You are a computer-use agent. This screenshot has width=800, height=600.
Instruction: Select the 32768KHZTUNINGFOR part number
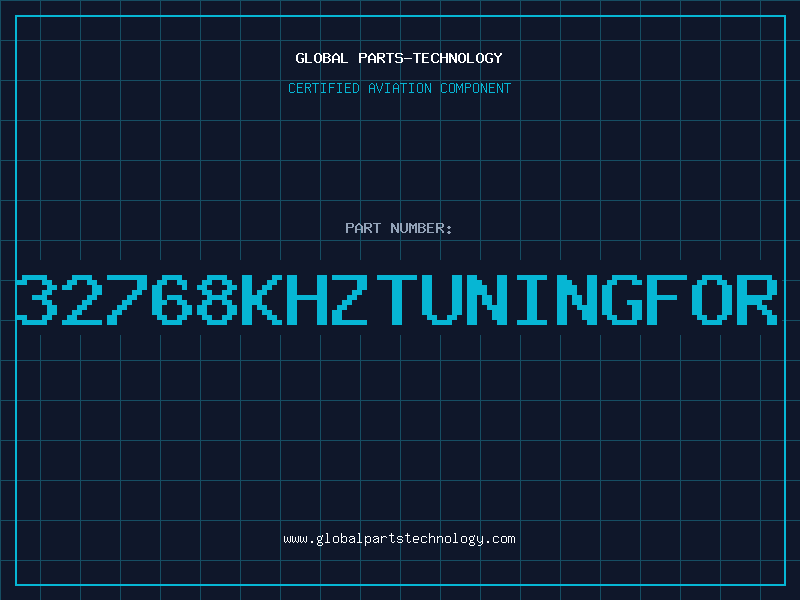(x=397, y=299)
